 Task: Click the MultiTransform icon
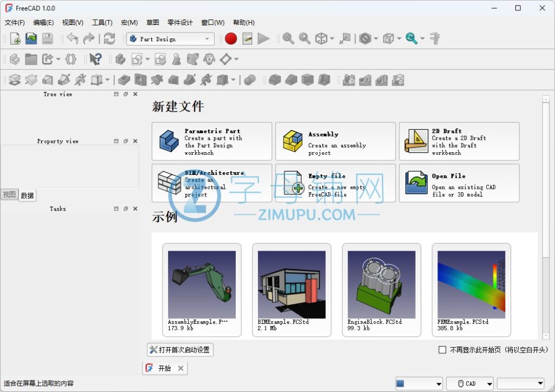[398, 80]
